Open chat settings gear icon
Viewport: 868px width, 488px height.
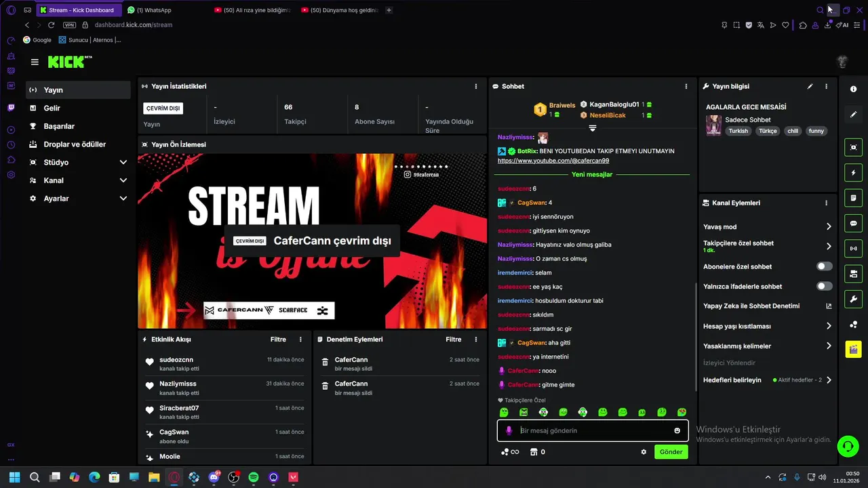[x=644, y=452]
